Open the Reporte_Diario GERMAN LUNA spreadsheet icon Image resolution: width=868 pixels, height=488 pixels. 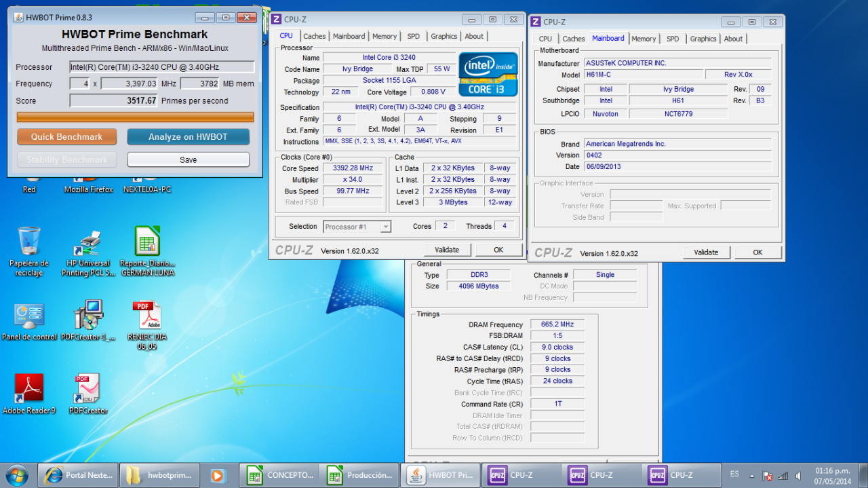click(x=147, y=251)
